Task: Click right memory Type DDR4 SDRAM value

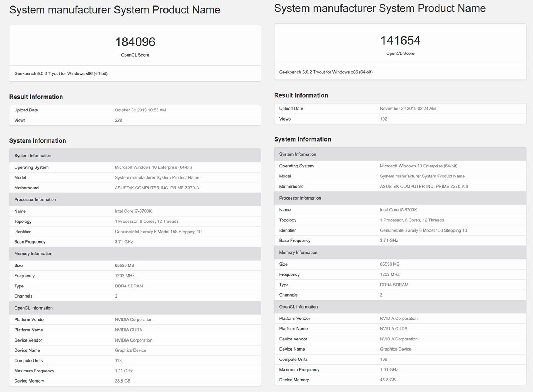Action: [x=394, y=285]
